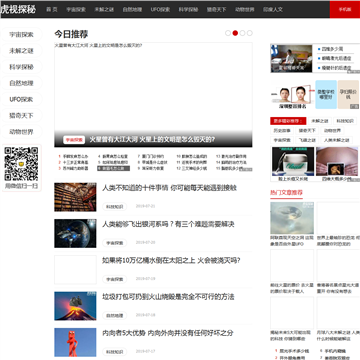Select 自然地理 in left sidebar
360x360 pixels.
pyautogui.click(x=22, y=83)
